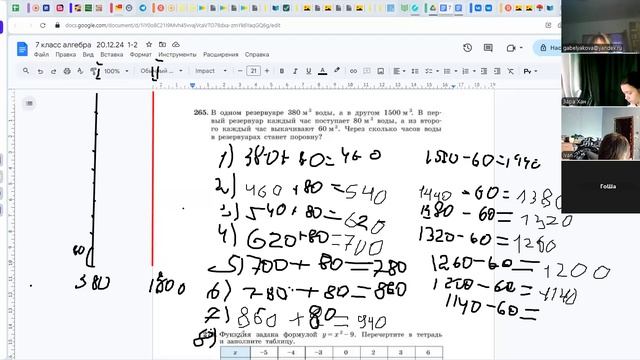
Task: Switch to the Google Drive browser tab
Action: (x=432, y=8)
